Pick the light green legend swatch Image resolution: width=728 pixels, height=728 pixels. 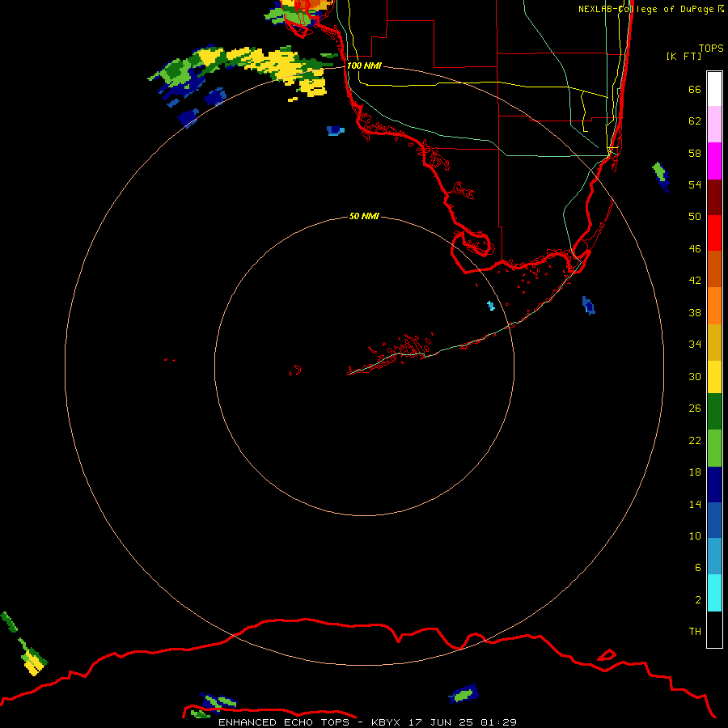[714, 448]
